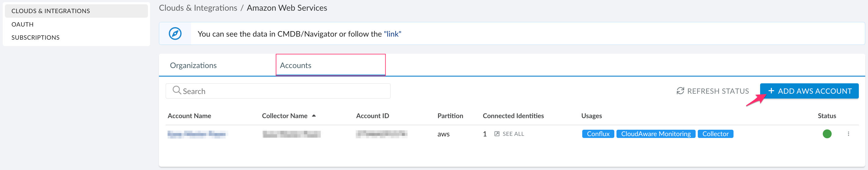Go to Subscriptions in the sidebar
This screenshot has width=868, height=170.
point(35,37)
